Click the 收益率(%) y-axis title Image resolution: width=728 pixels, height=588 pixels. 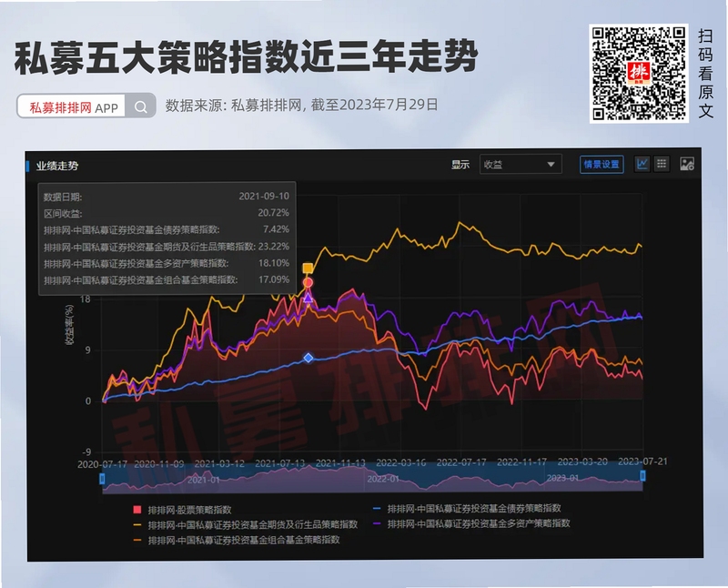pos(70,325)
